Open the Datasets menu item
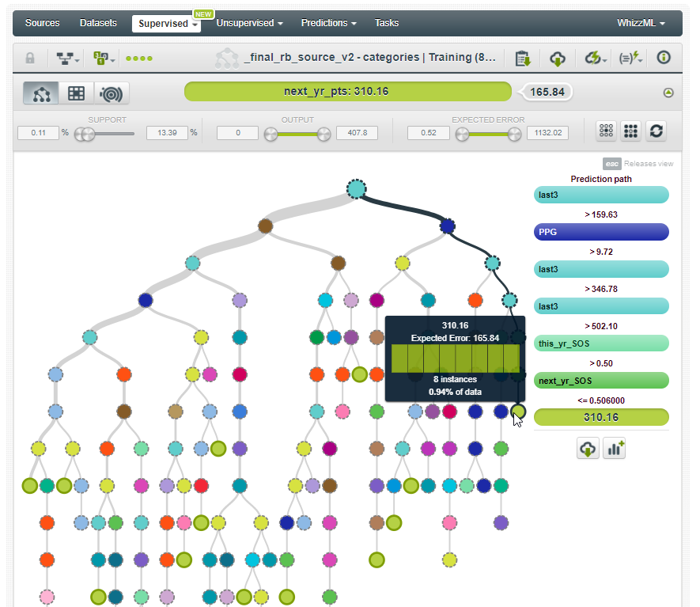Image resolution: width=700 pixels, height=607 pixels. (98, 23)
